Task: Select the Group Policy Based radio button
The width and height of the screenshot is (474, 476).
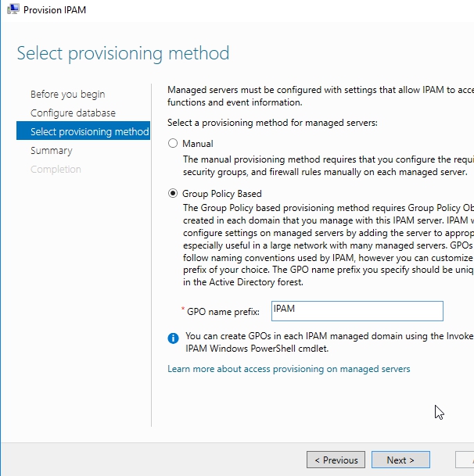Action: click(x=174, y=194)
